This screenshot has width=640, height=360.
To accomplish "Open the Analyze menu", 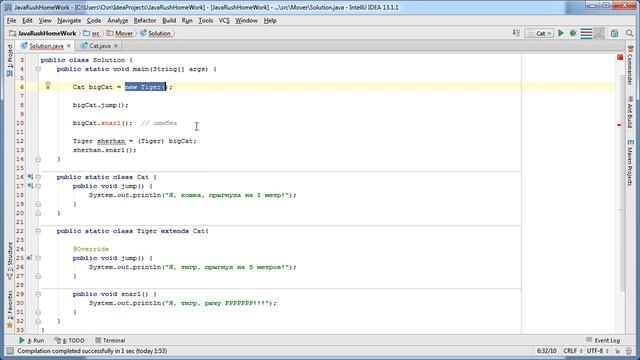I will [x=118, y=20].
